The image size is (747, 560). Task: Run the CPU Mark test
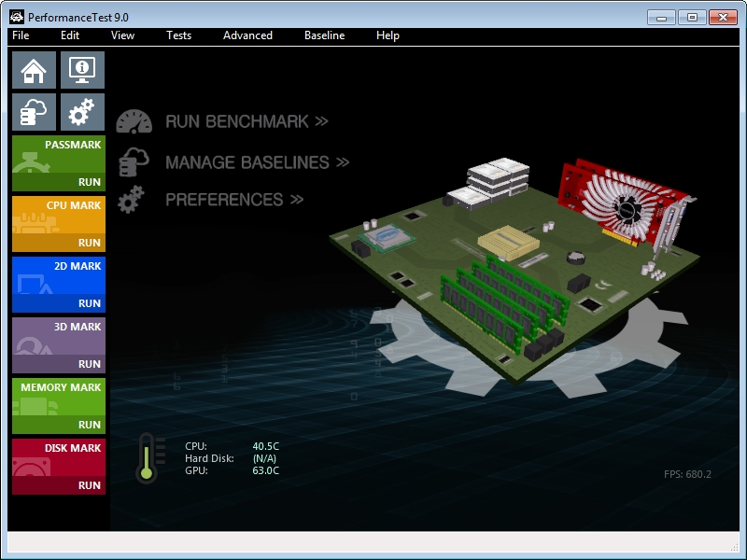click(89, 243)
